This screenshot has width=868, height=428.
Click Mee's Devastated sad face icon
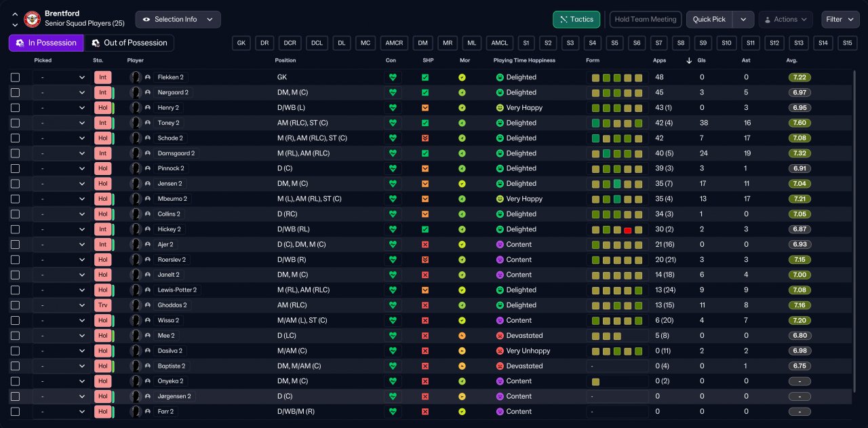coord(500,336)
